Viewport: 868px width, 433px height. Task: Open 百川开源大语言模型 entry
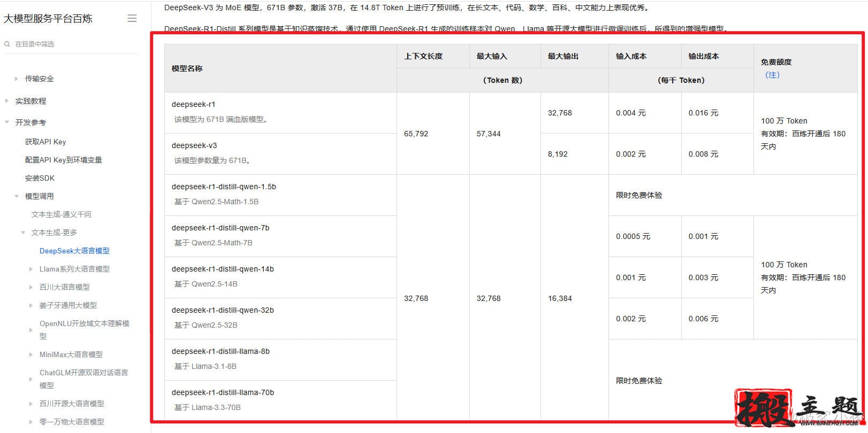pyautogui.click(x=72, y=404)
